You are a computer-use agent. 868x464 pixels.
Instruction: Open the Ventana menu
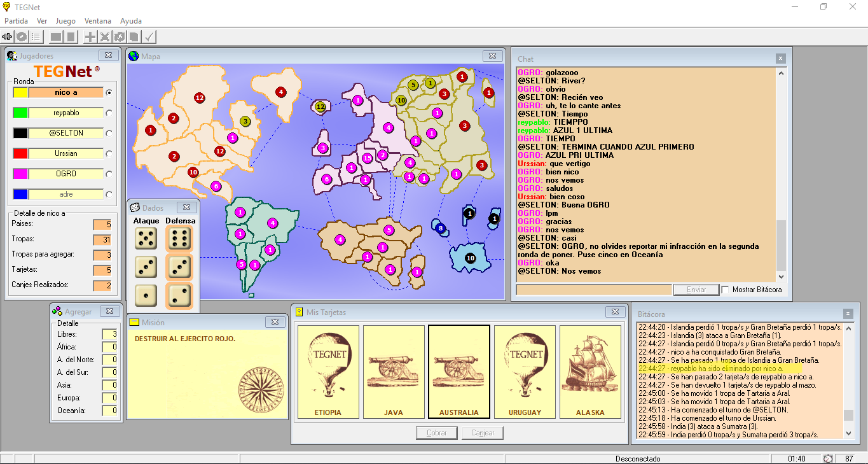tap(97, 21)
